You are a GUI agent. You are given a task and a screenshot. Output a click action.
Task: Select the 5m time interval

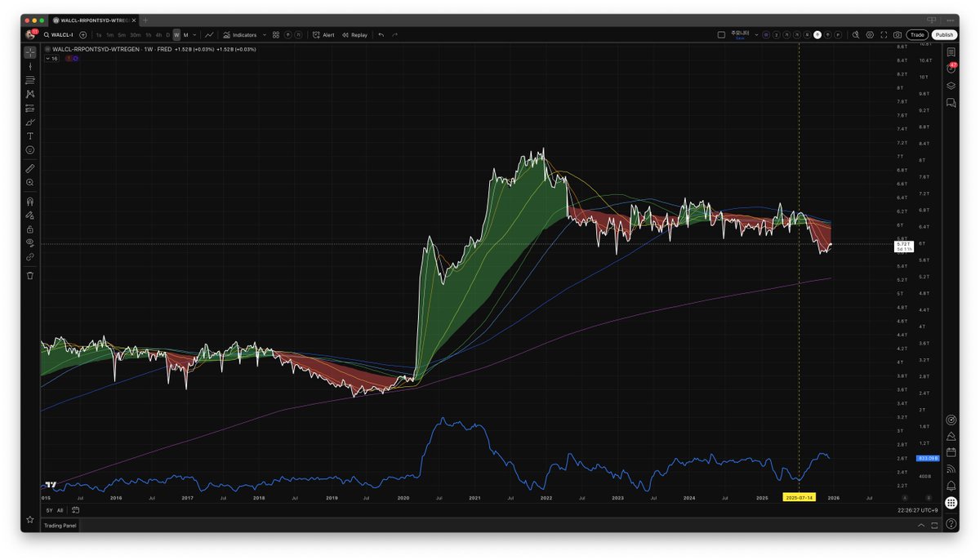[x=122, y=35]
